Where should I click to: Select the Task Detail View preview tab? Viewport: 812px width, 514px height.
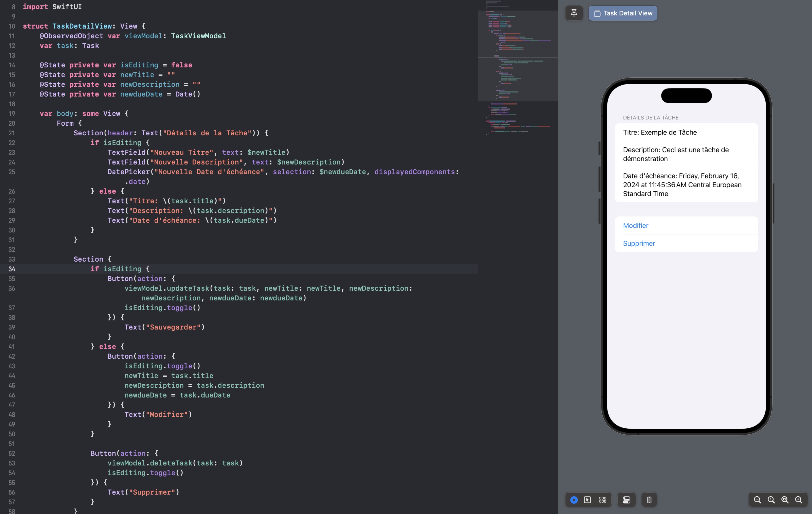pyautogui.click(x=623, y=13)
